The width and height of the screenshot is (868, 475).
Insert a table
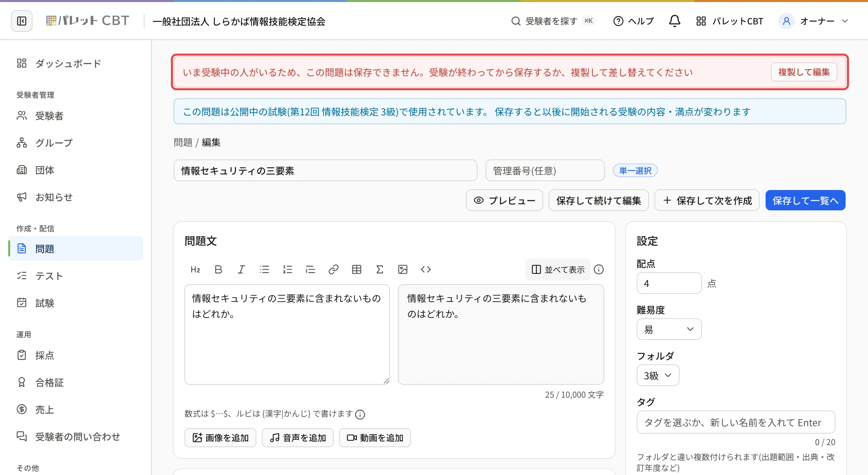[x=356, y=269]
